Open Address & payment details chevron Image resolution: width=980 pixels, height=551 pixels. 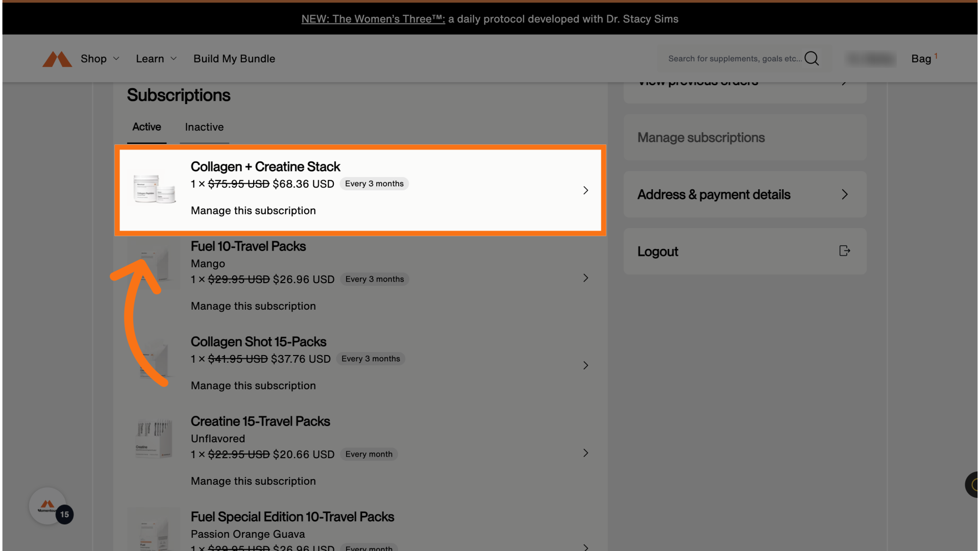coord(845,194)
